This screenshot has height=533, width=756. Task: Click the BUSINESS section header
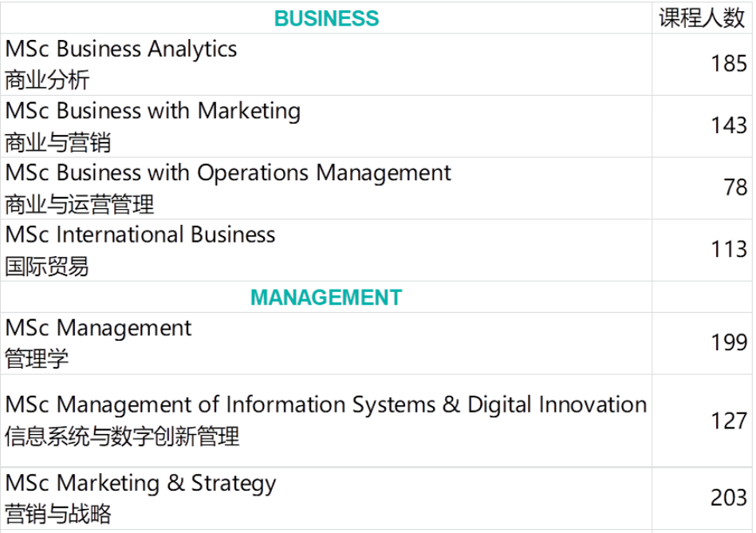click(x=326, y=18)
